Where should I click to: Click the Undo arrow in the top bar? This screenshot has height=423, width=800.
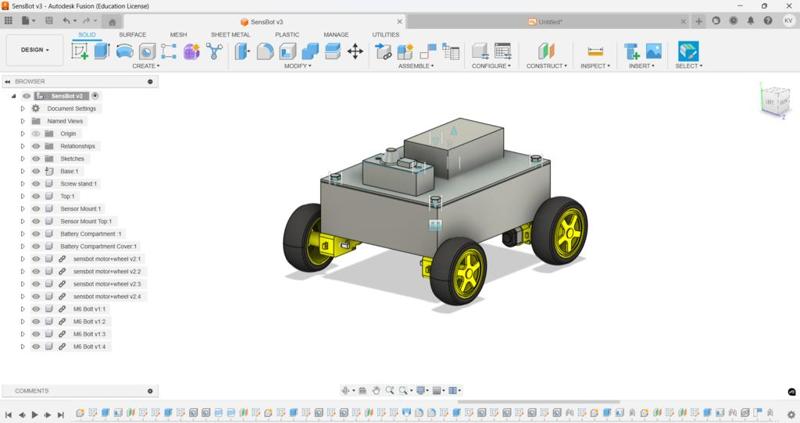pos(68,20)
